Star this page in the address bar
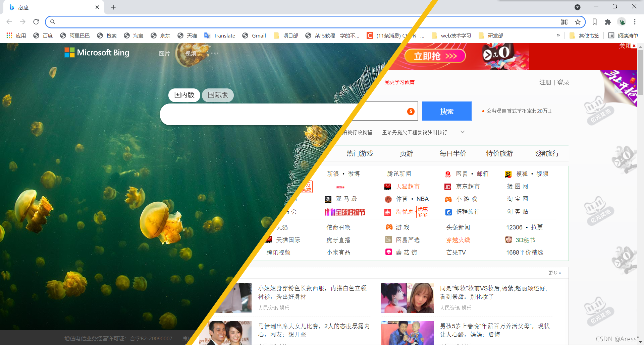 click(x=578, y=22)
